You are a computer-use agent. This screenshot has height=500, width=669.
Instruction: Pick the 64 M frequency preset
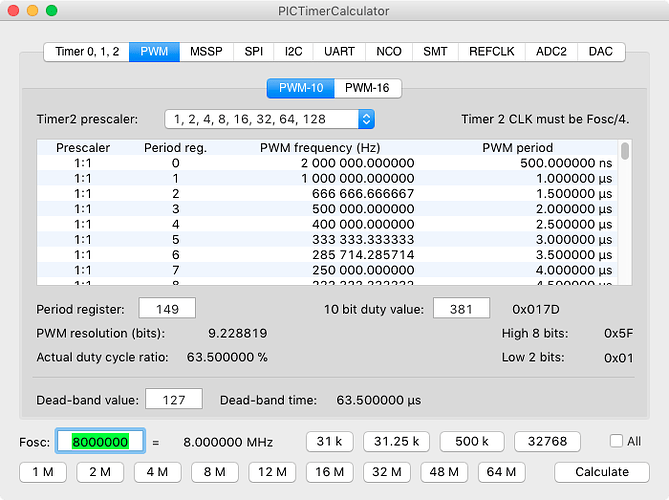(501, 471)
